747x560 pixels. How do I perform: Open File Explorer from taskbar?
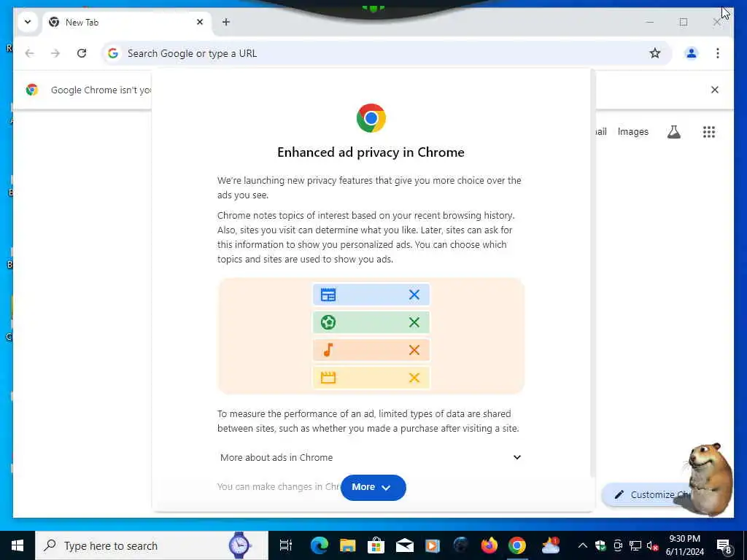(x=348, y=545)
